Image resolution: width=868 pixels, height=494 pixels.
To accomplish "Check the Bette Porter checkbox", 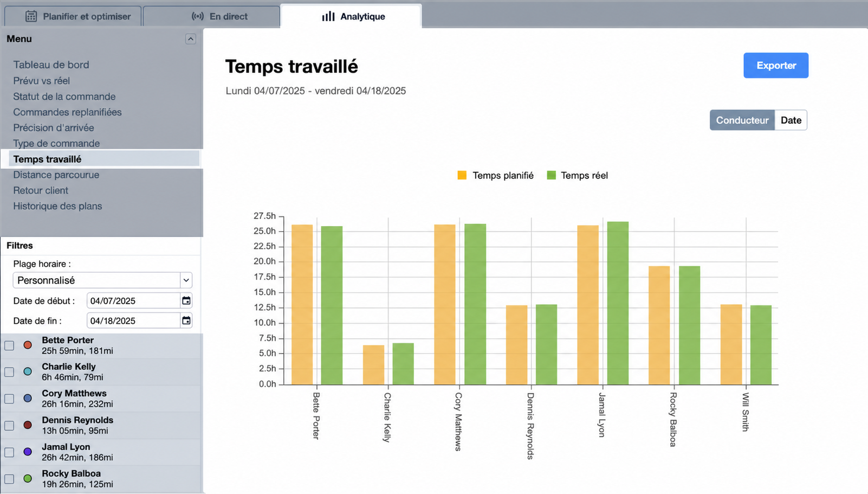I will [x=9, y=345].
